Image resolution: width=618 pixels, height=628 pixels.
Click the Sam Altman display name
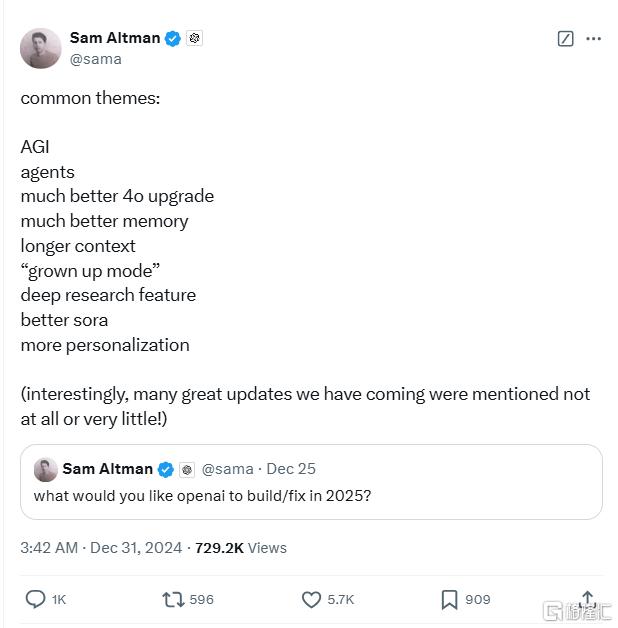(x=114, y=38)
